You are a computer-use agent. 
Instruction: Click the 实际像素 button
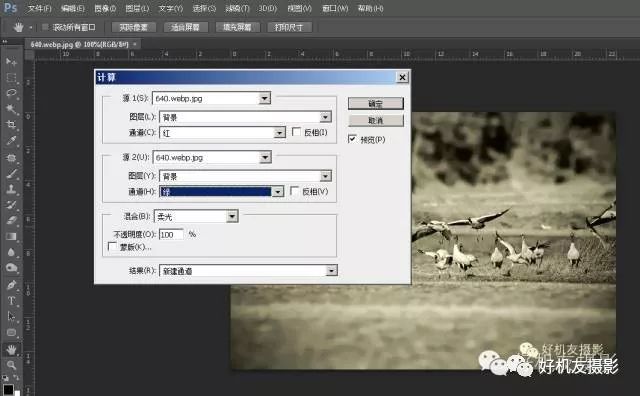[133, 27]
